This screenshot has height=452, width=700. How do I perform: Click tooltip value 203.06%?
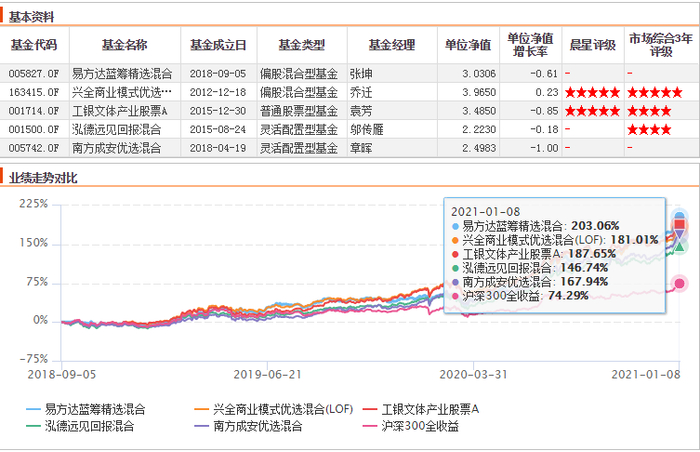[x=595, y=226]
